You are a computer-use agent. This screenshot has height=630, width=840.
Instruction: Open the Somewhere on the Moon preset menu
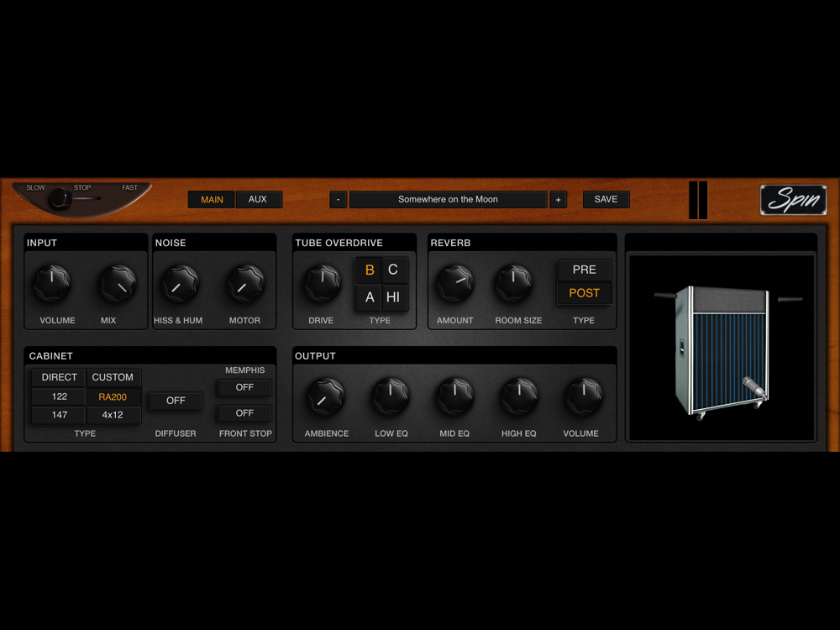tap(448, 199)
